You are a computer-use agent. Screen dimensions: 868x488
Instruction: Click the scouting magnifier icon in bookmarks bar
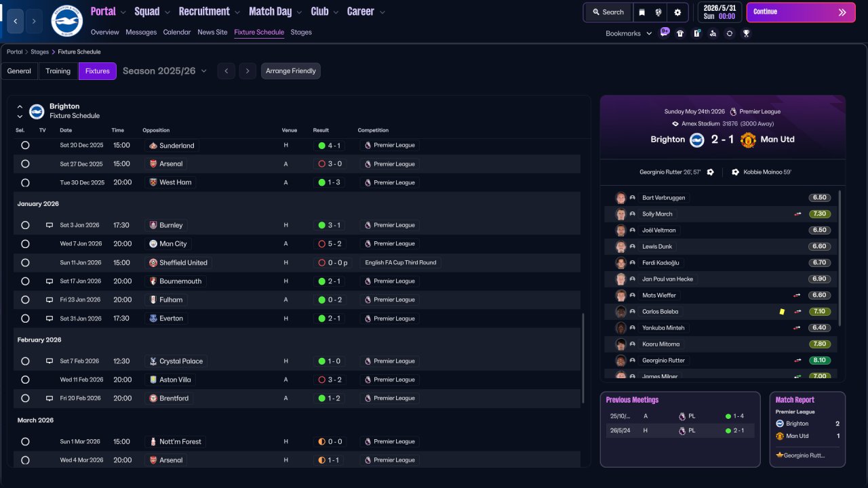pos(713,33)
